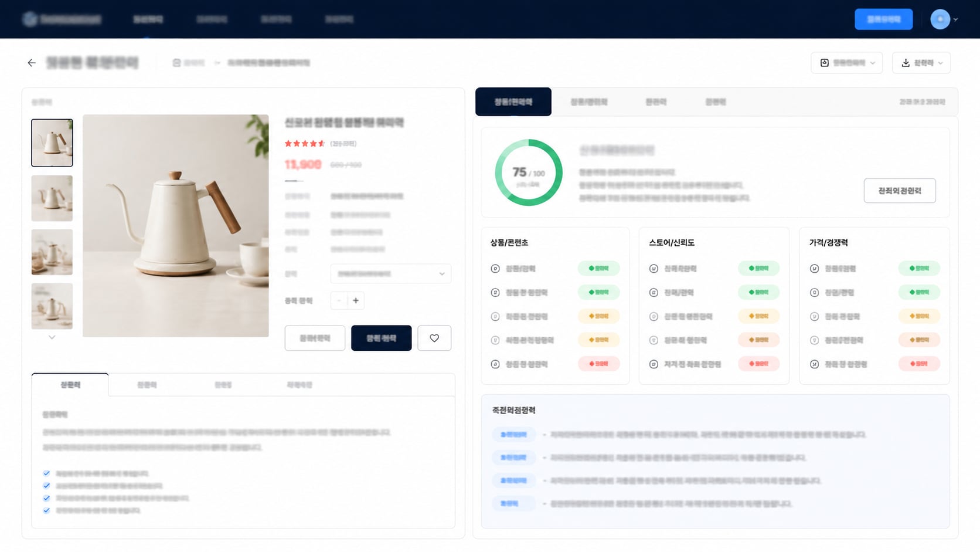Select the dark active analysis tab
This screenshot has width=980, height=552.
[513, 102]
